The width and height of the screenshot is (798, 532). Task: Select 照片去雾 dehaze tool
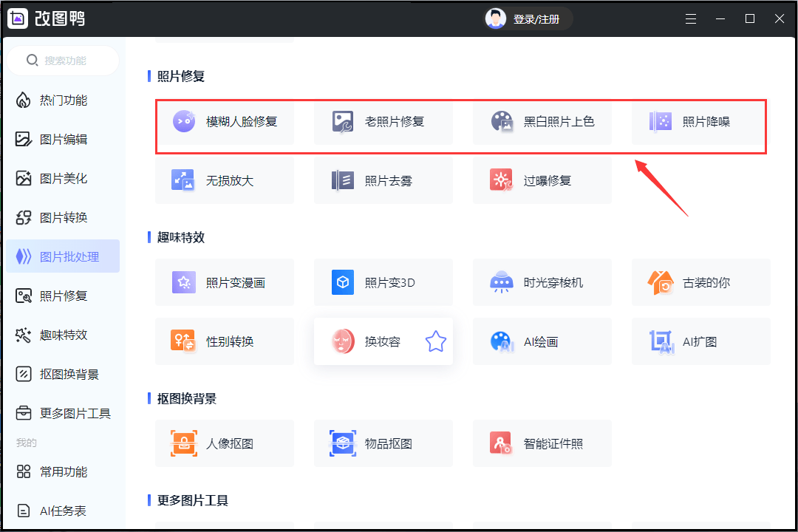point(383,180)
